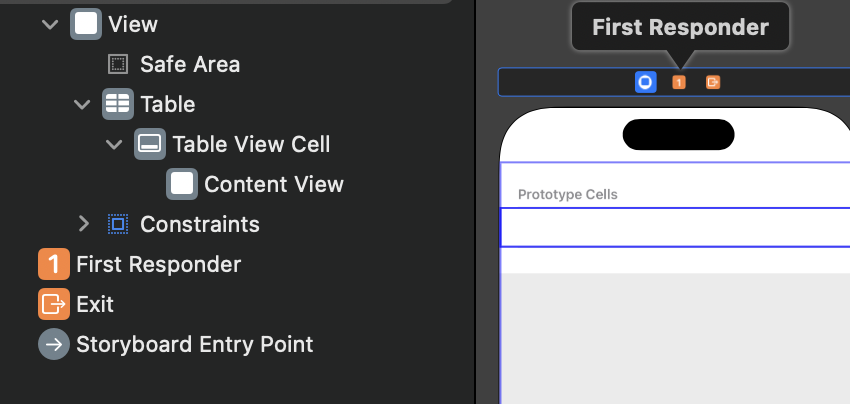
Task: Click the Storyboard Entry Point arrow icon
Action: pos(54,344)
